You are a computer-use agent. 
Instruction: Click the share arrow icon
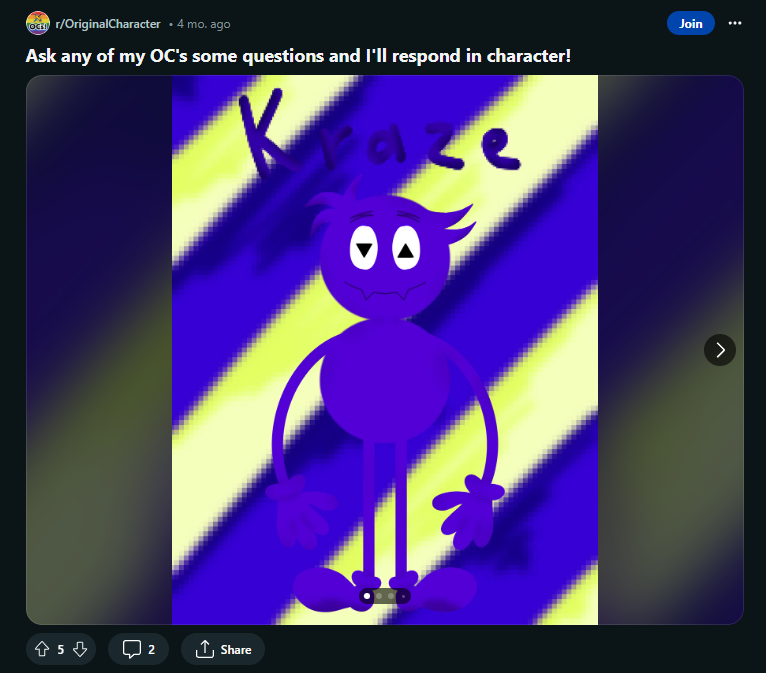205,649
